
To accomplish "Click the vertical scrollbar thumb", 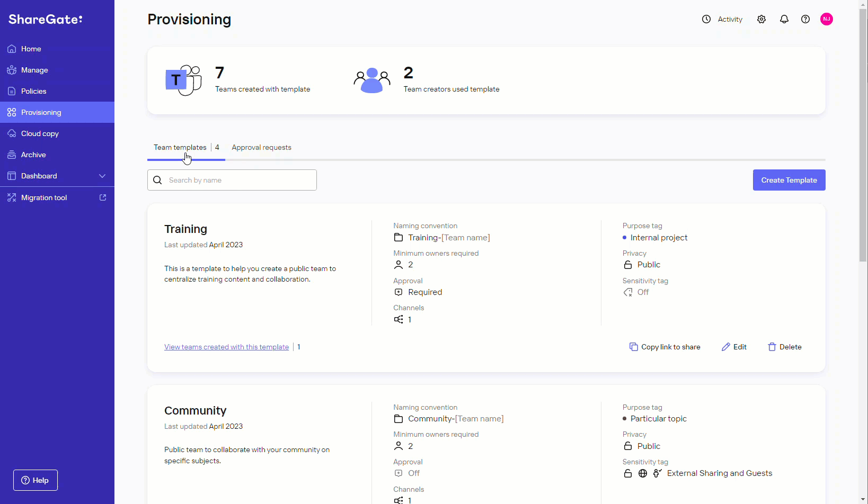I will coord(863,135).
